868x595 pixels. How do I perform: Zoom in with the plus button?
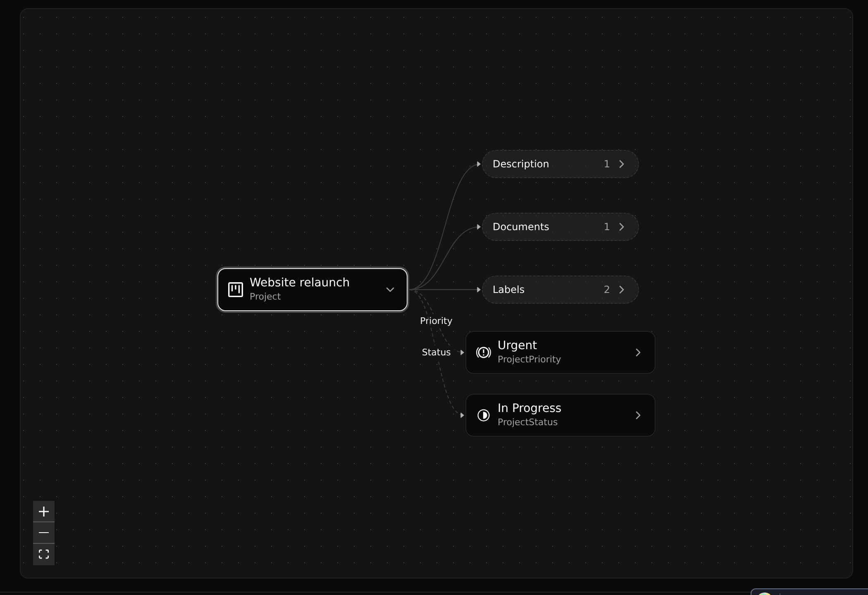(x=44, y=512)
